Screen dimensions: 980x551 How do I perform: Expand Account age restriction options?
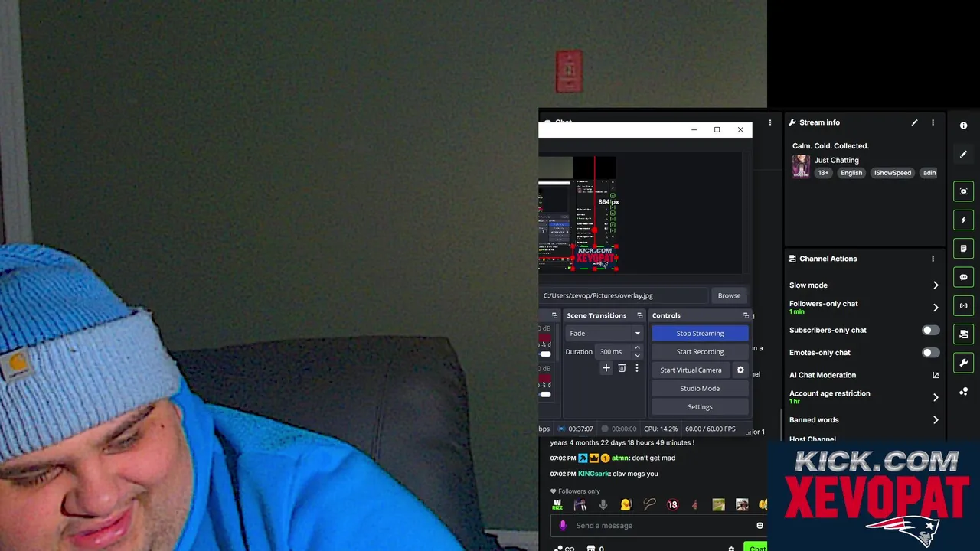click(936, 397)
